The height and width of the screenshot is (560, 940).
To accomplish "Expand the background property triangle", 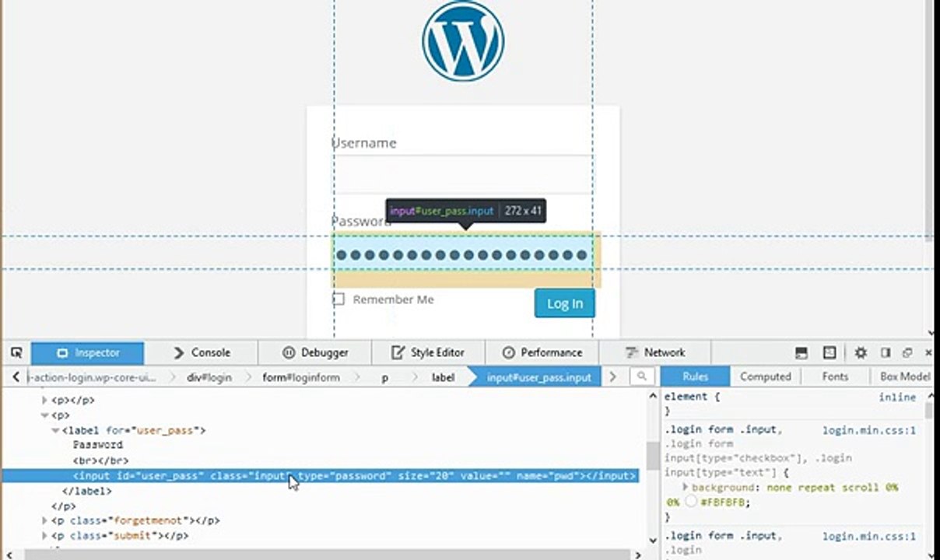I will [x=685, y=487].
